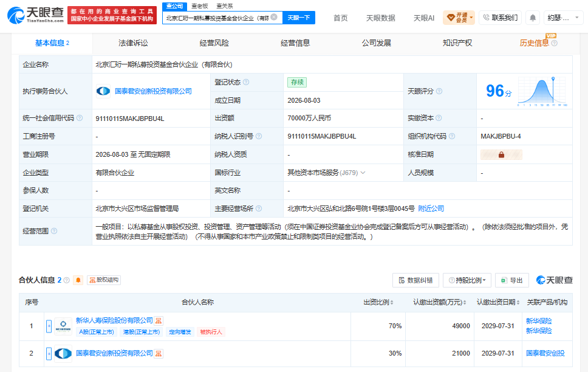Viewport: 588px width, 372px height.
Task: Select the 历史信息 VIP tab
Action: pyautogui.click(x=534, y=43)
